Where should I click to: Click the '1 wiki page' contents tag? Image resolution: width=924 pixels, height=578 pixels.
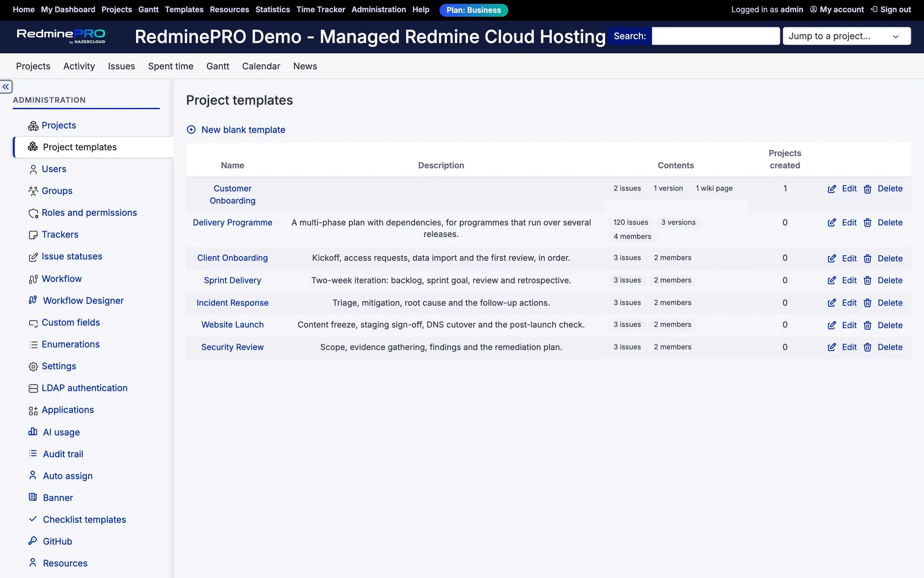click(714, 188)
